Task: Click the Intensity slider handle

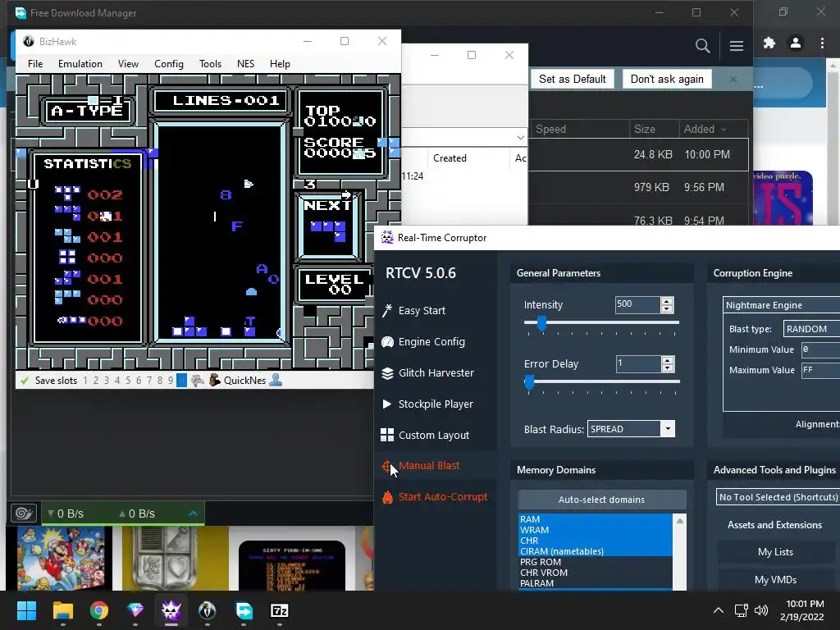Action: point(541,323)
